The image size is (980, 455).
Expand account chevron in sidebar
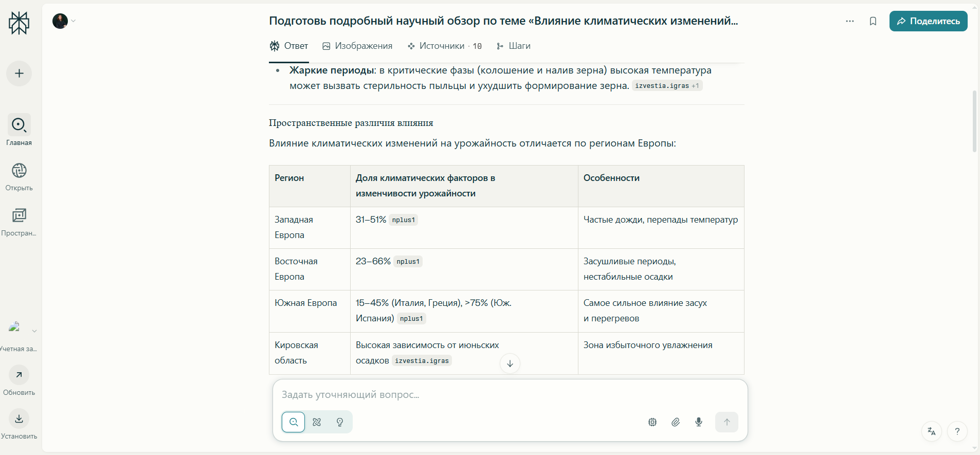34,331
